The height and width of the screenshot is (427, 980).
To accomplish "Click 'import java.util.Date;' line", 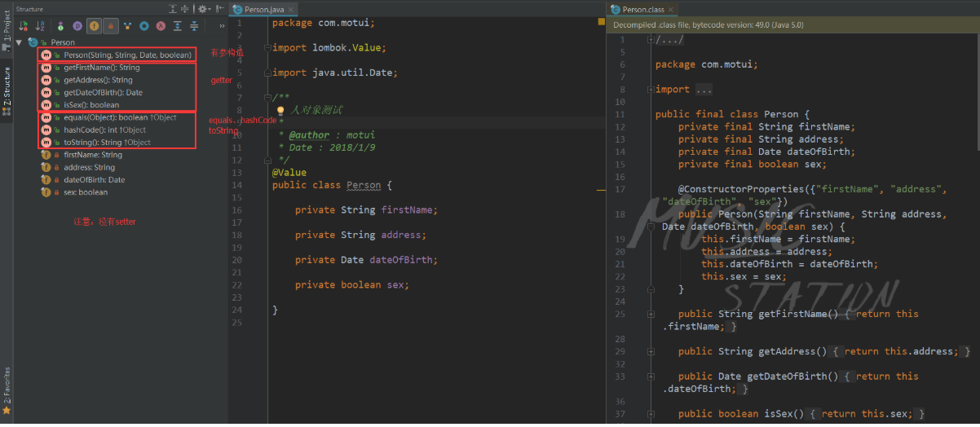I will pyautogui.click(x=334, y=73).
